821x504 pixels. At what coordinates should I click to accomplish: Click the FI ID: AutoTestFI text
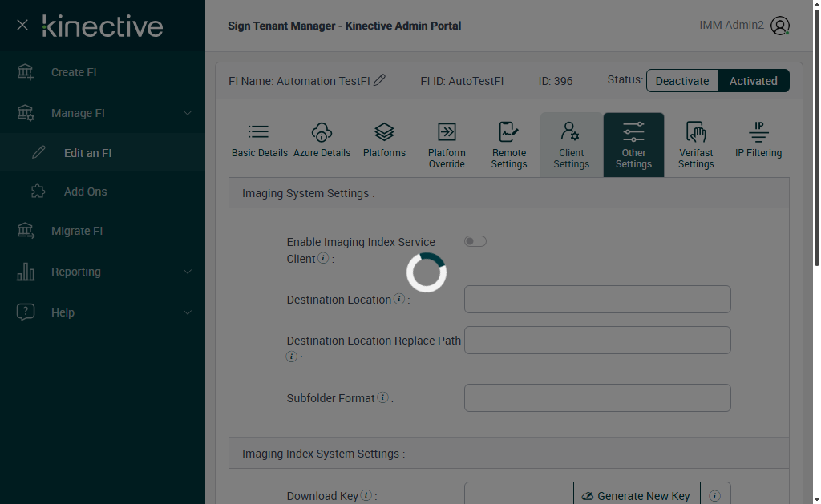point(462,81)
